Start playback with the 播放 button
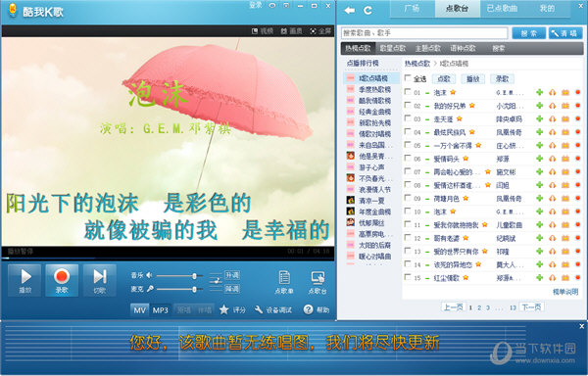 point(24,280)
